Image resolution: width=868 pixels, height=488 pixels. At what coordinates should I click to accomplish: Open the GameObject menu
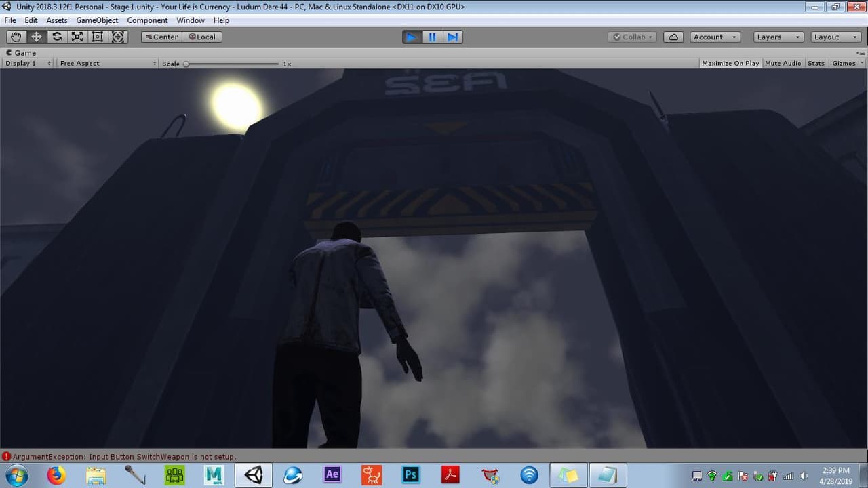tap(97, 20)
